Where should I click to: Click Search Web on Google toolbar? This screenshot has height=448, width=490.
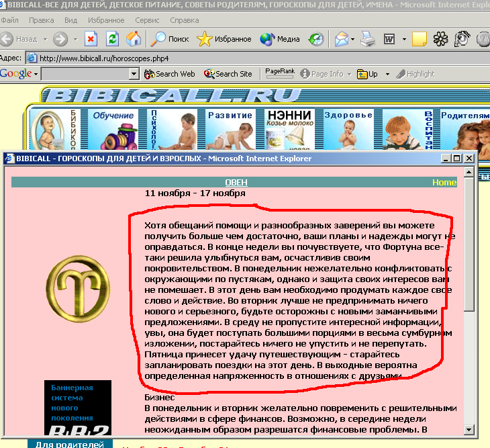[x=170, y=74]
